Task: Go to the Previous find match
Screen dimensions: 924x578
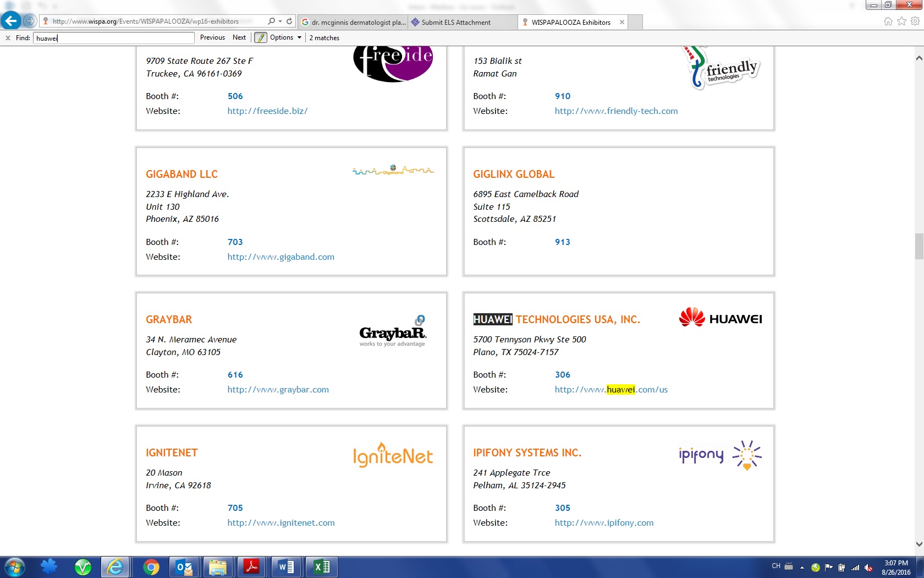Action: (212, 37)
